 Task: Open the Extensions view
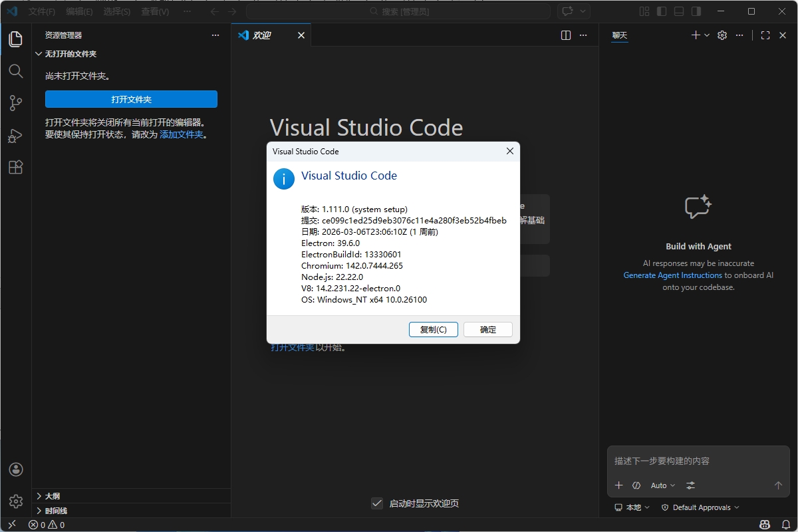click(16, 167)
